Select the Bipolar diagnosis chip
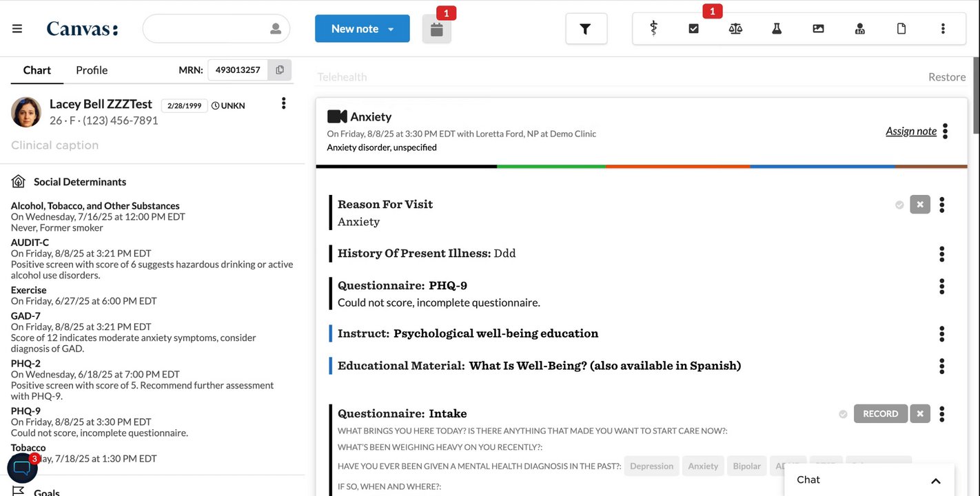 point(746,466)
